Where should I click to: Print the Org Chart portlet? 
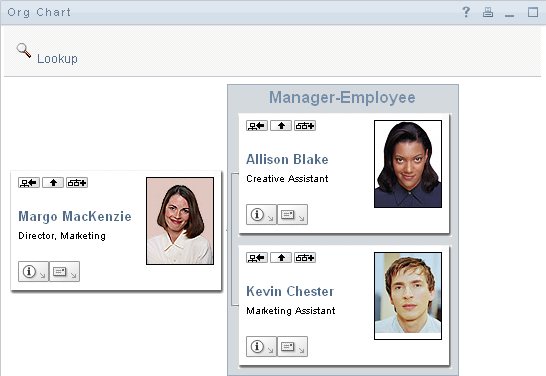tap(488, 12)
